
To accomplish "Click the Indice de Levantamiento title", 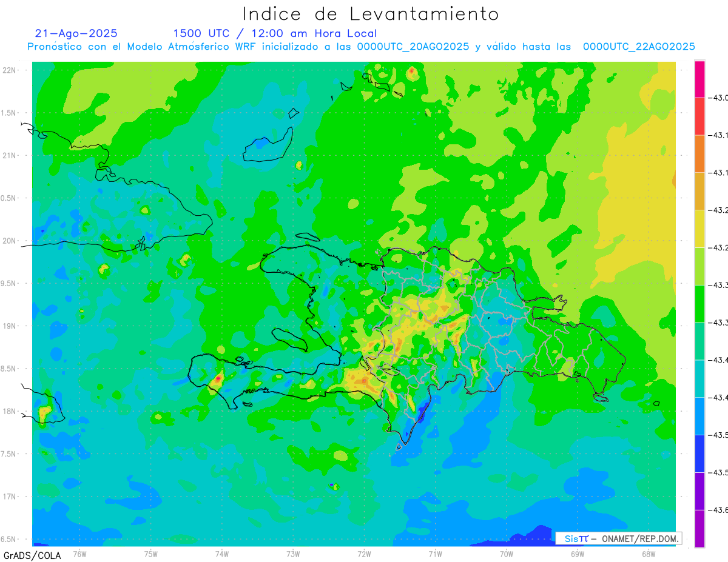I will point(371,14).
